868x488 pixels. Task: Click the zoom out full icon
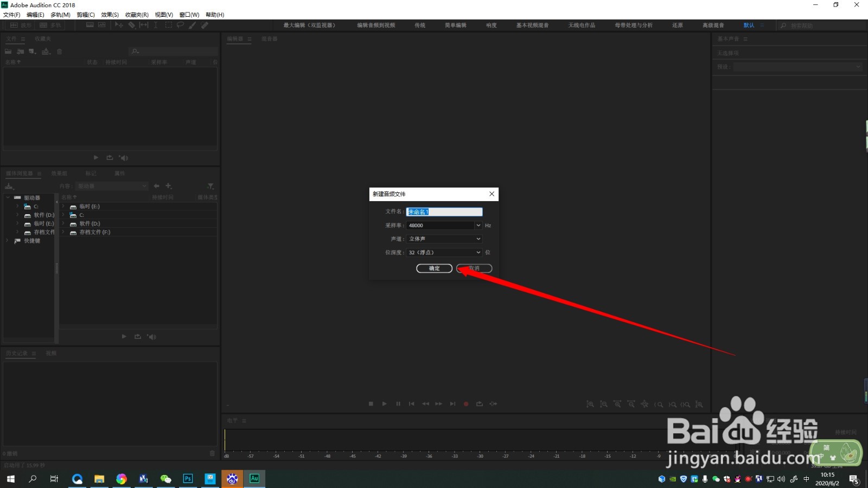coord(644,404)
